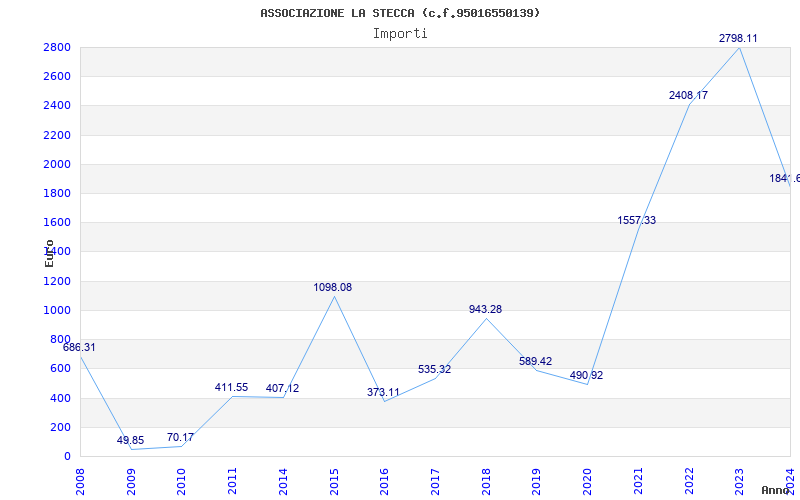The image size is (800, 500).
Task: Click the y-axis value 1200
Action: point(58,281)
